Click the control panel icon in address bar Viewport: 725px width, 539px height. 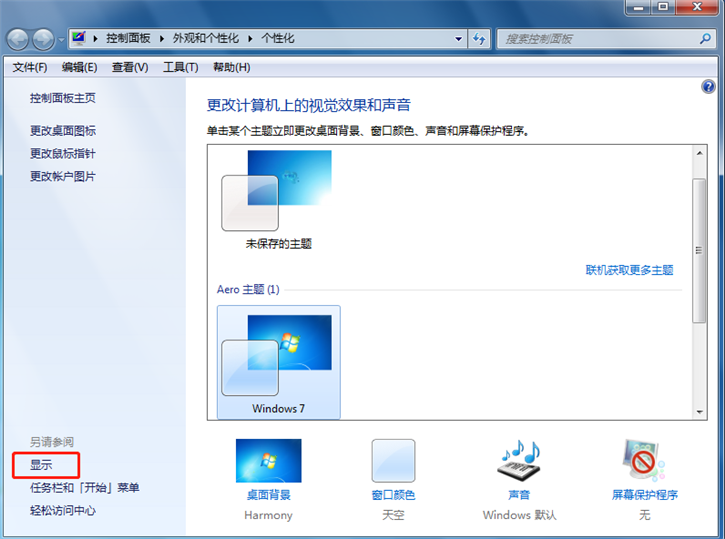click(x=80, y=39)
